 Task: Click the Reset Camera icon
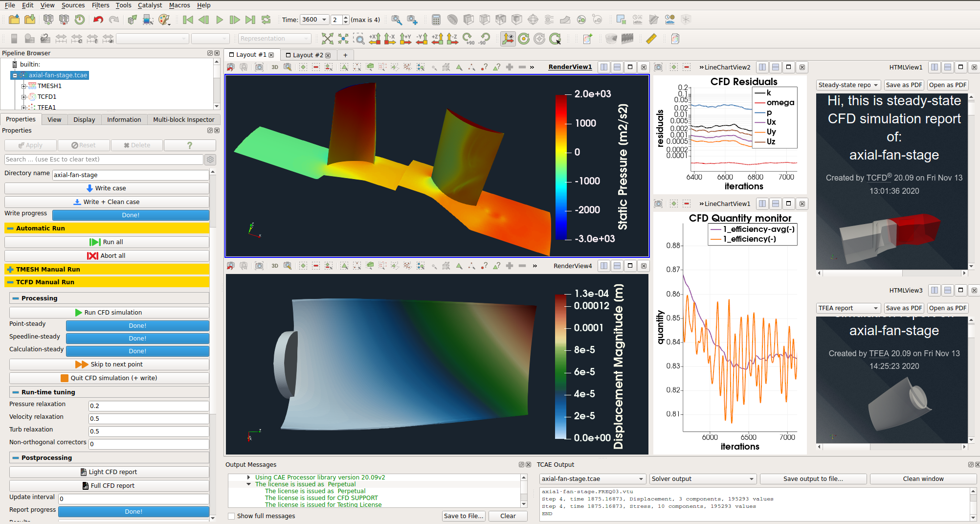(x=328, y=39)
